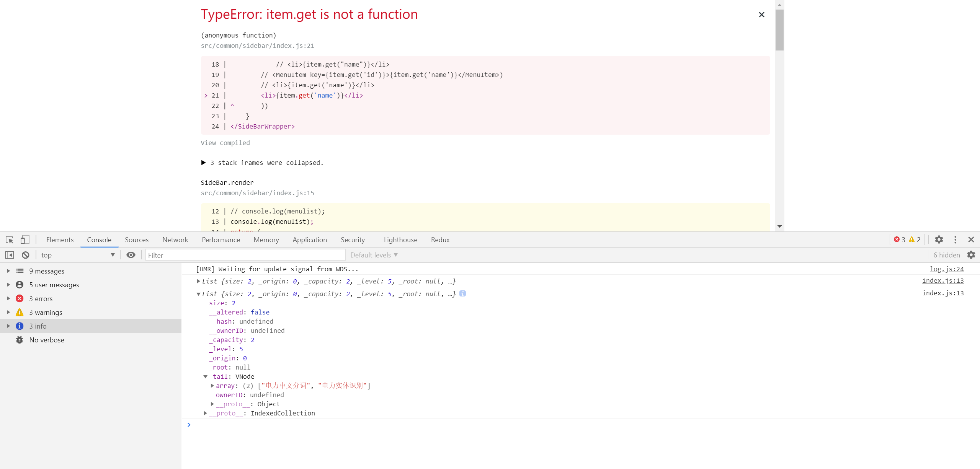This screenshot has width=980, height=469.
Task: Switch to the Sources tab
Action: 136,240
